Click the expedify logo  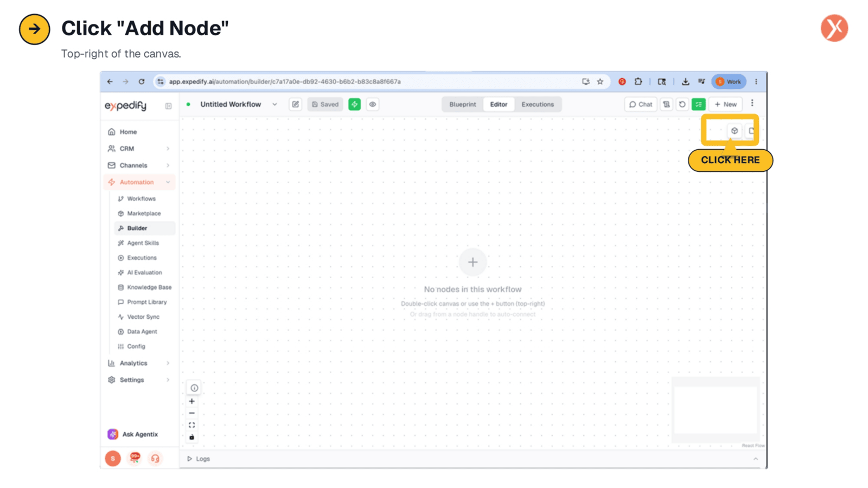click(x=125, y=106)
